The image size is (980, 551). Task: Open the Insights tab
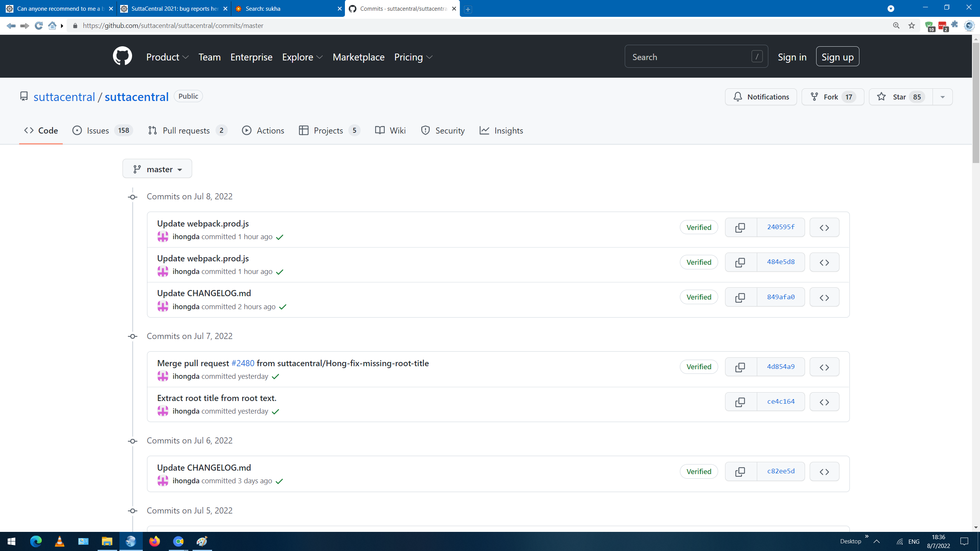pyautogui.click(x=501, y=130)
